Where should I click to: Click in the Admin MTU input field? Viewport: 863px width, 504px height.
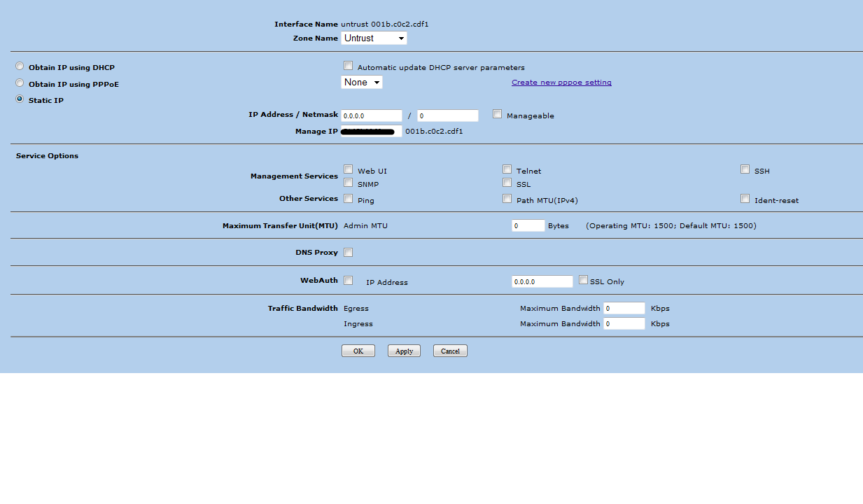tap(527, 225)
